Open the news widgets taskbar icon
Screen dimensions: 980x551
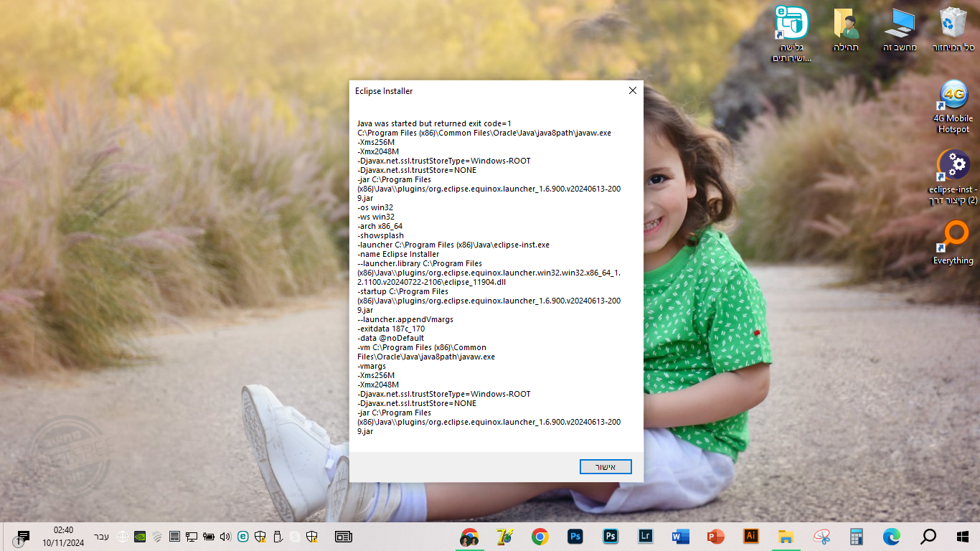[x=344, y=536]
